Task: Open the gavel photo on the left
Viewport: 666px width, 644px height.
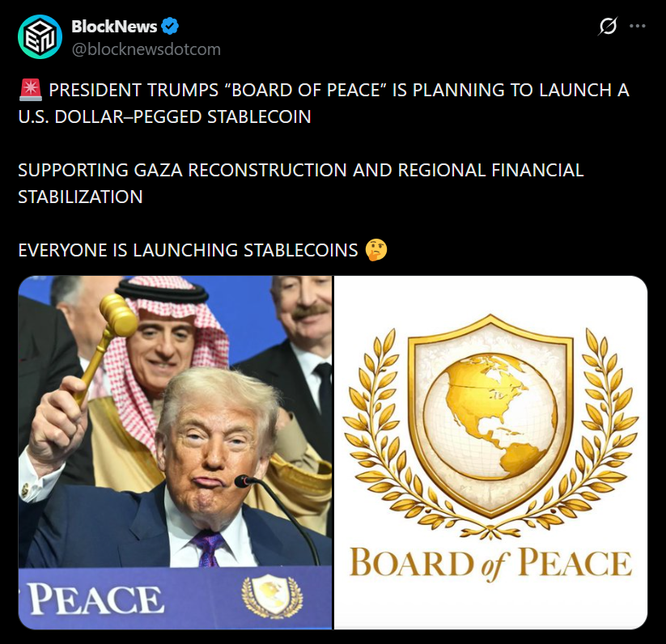Action: pyautogui.click(x=175, y=452)
